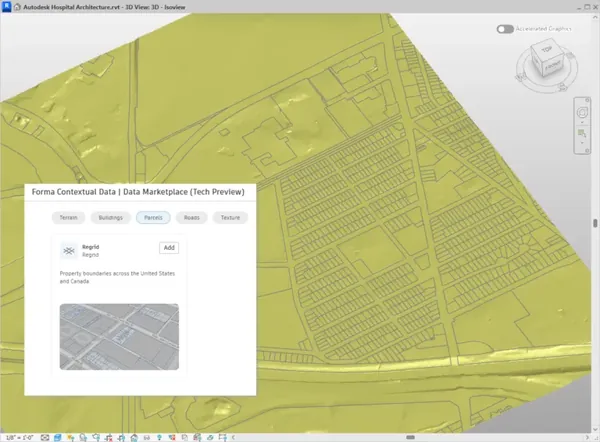600x442 pixels.
Task: Toggle the Accelerated Graphics switch
Action: pyautogui.click(x=505, y=29)
